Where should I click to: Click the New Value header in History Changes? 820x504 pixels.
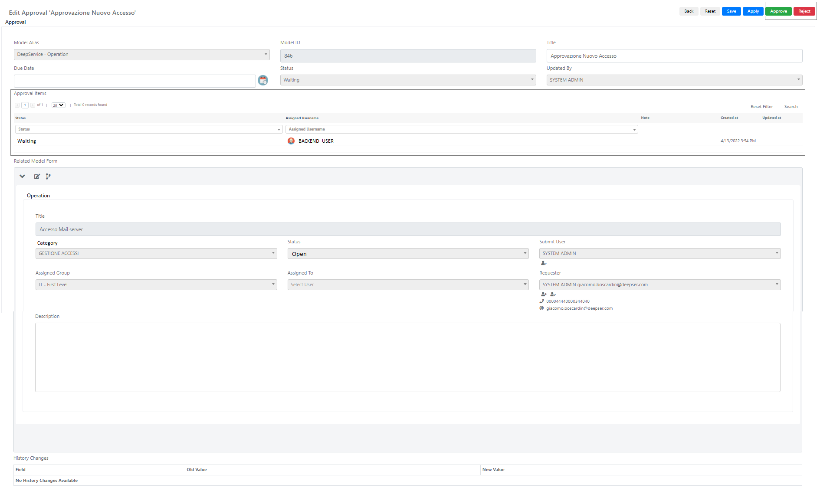tap(493, 470)
